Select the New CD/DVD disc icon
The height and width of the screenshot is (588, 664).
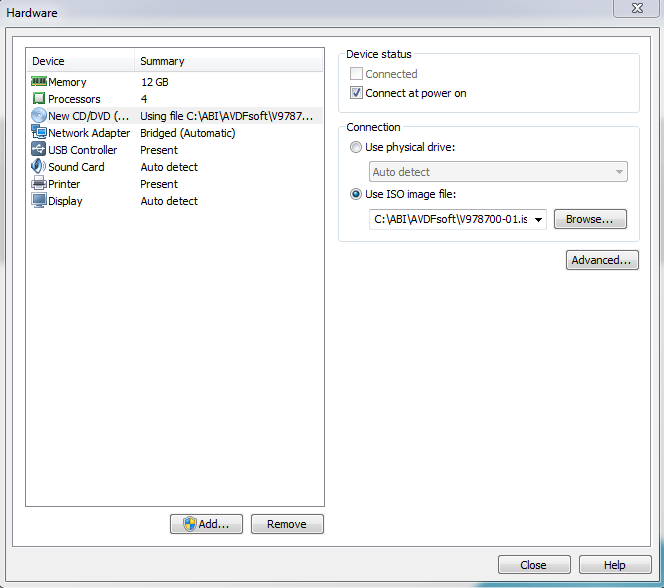point(39,116)
